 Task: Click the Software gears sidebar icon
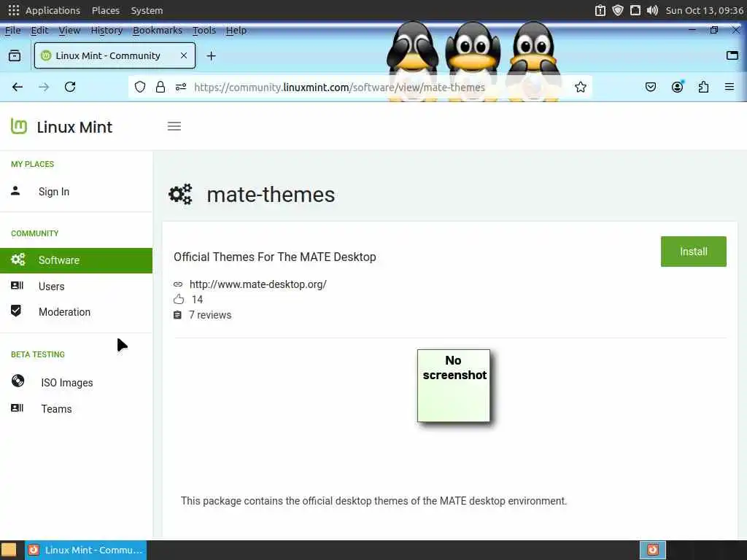point(18,260)
